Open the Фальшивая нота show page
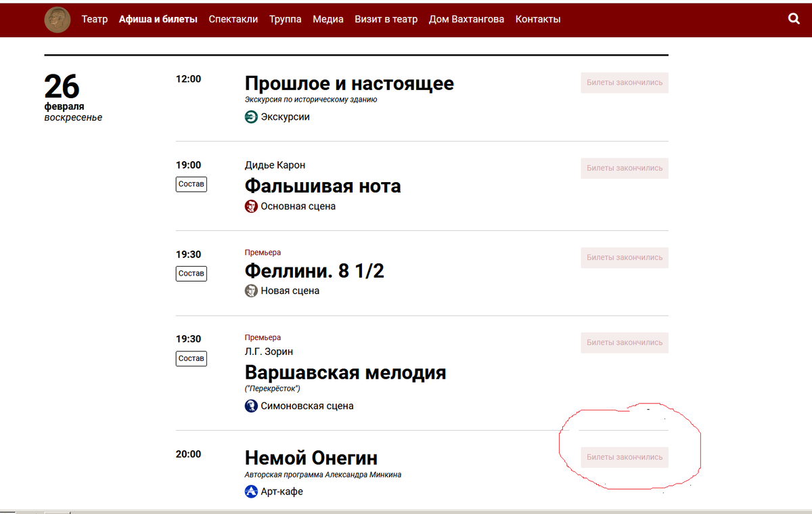 323,186
